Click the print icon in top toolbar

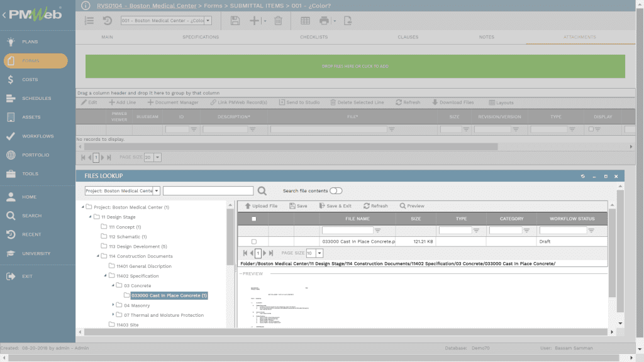coord(324,21)
